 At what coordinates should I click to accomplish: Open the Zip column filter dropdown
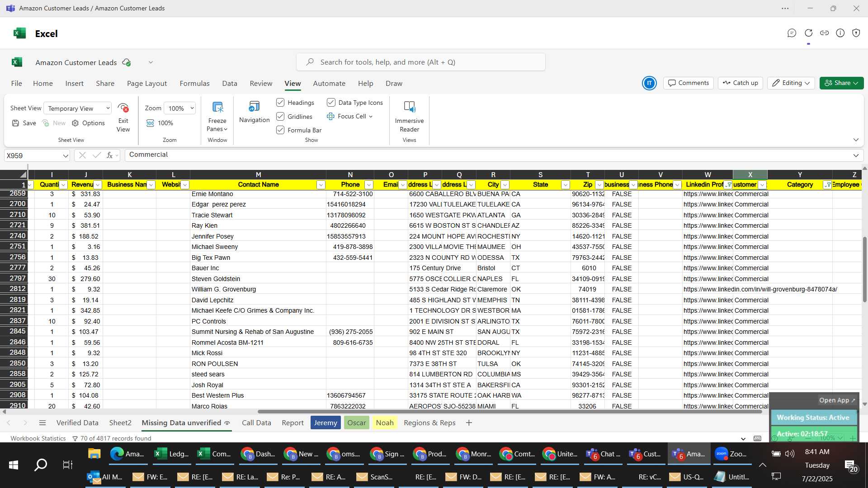point(599,185)
